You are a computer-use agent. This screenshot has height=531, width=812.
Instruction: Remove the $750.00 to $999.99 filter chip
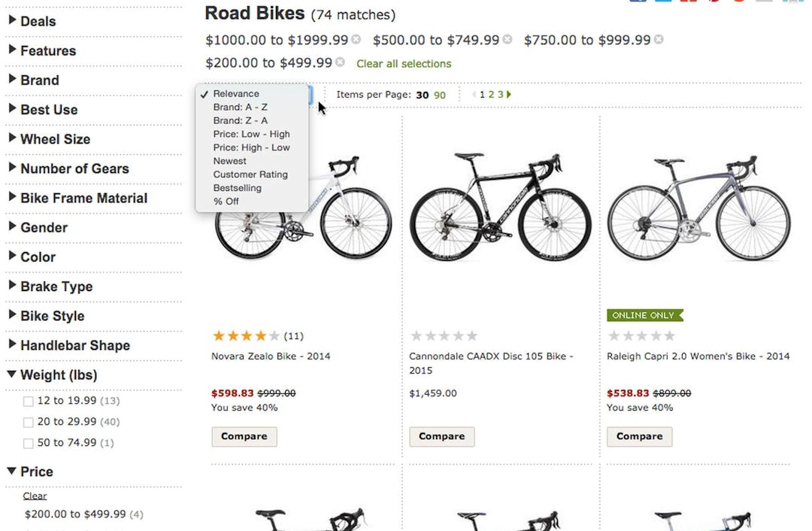tap(659, 39)
